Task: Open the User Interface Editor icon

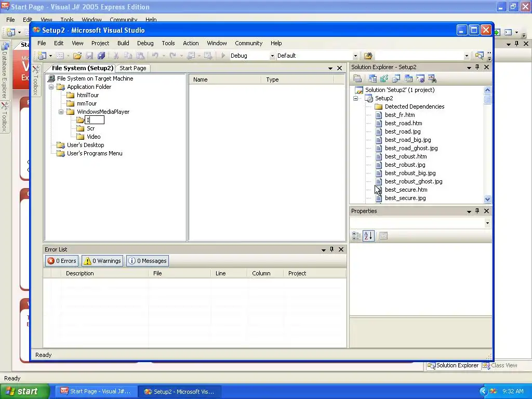Action: coord(408,79)
